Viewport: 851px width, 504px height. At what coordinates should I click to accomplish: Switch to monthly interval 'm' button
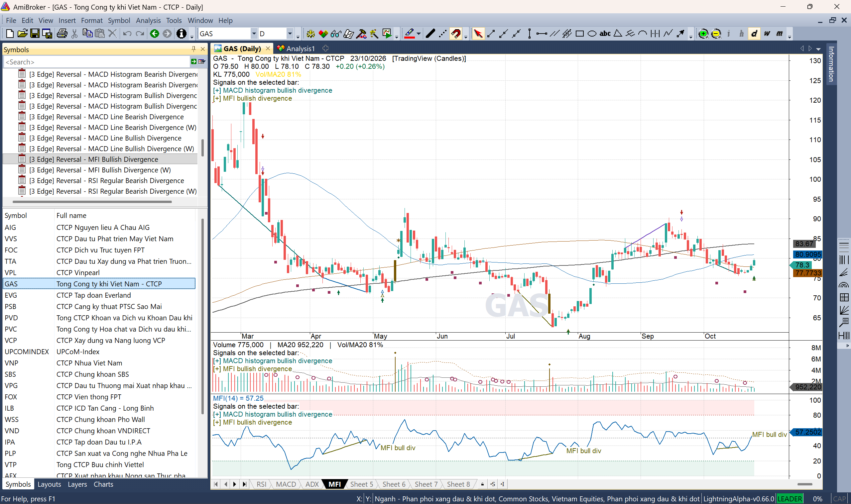tap(779, 34)
